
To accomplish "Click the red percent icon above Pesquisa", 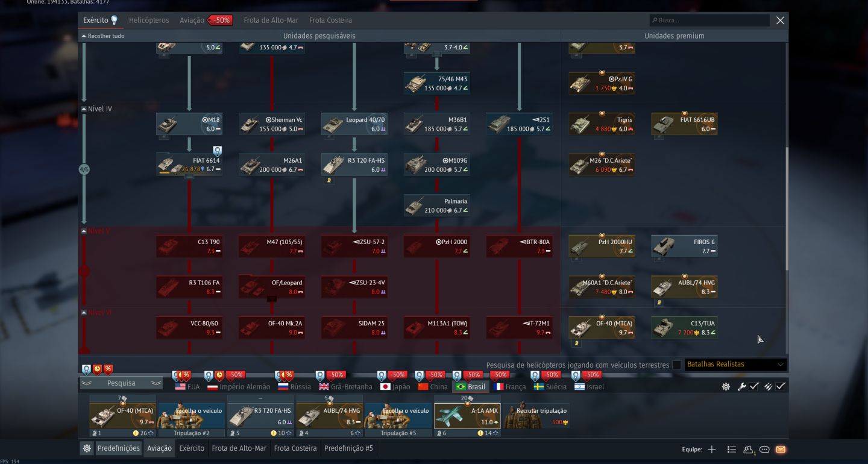I will point(108,369).
